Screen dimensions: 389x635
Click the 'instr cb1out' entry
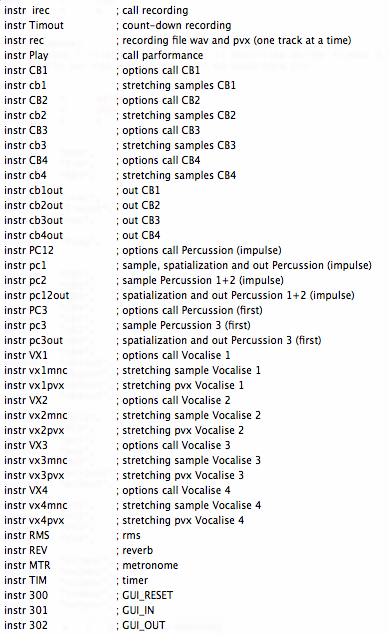[34, 190]
